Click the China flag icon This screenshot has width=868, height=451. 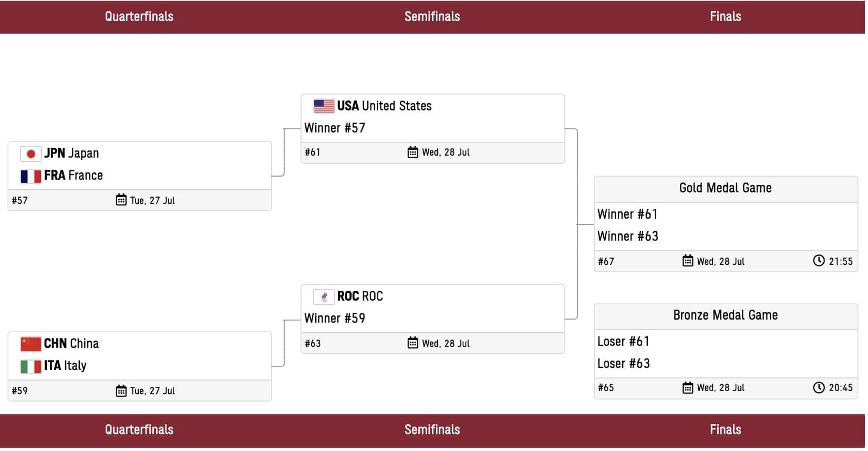pyautogui.click(x=30, y=344)
